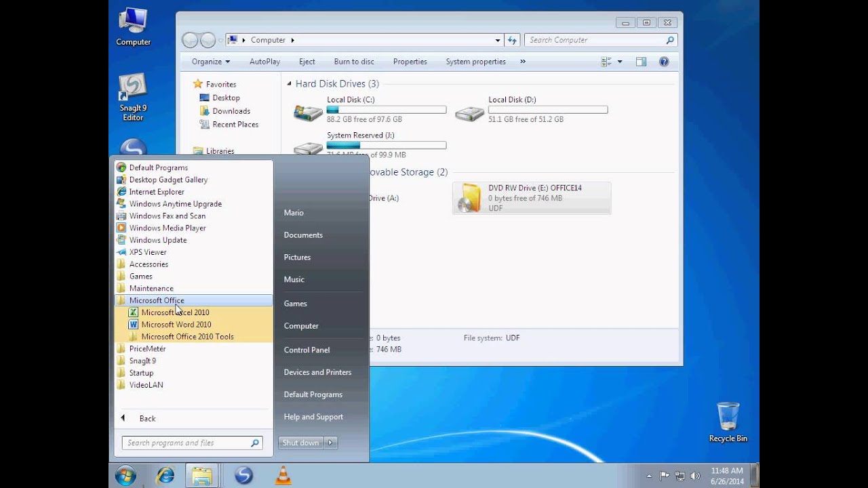Image resolution: width=868 pixels, height=488 pixels.
Task: Open address bar history dropdown
Action: point(498,40)
